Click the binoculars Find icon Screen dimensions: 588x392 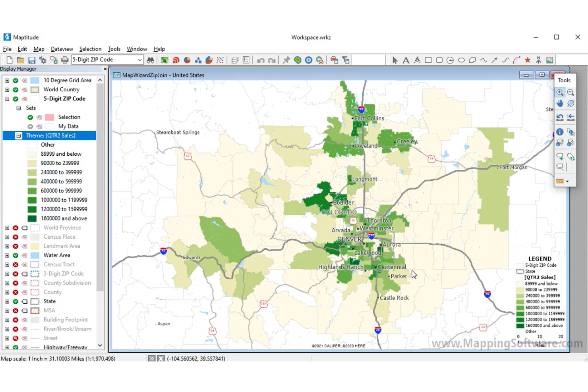point(151,60)
